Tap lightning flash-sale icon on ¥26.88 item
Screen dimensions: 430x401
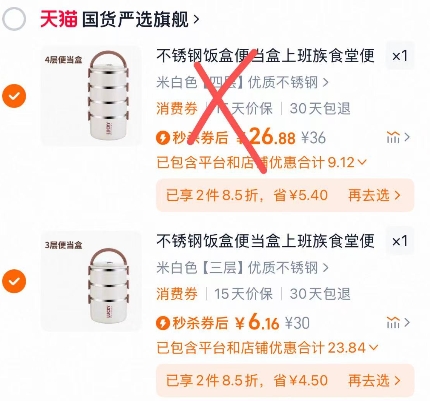163,138
